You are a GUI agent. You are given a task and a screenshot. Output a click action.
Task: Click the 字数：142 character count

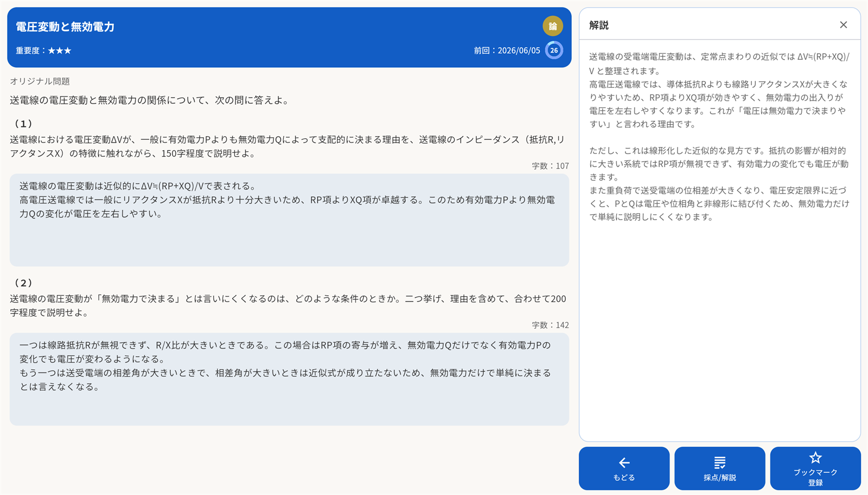click(x=550, y=325)
